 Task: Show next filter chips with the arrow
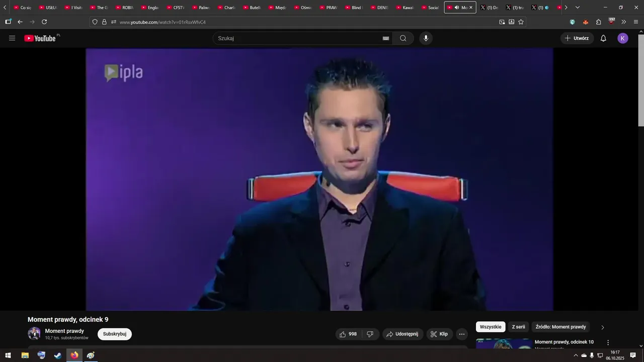pos(603,327)
